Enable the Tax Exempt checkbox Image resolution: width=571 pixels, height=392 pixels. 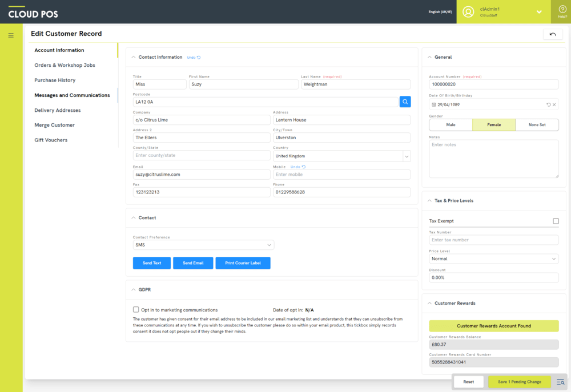click(556, 221)
